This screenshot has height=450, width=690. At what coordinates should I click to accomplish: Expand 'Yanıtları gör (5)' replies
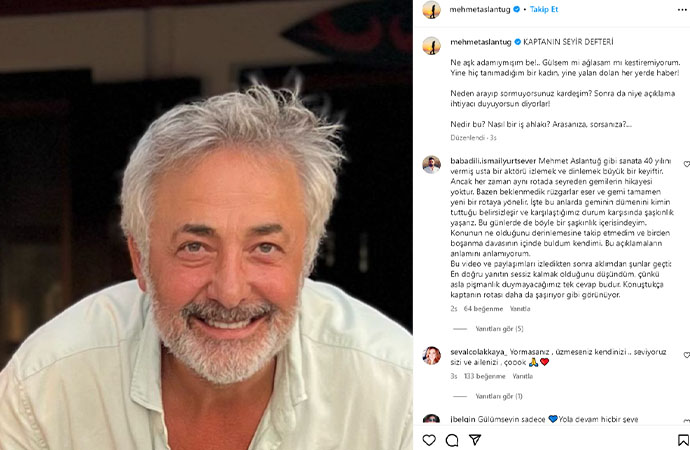pos(499,329)
